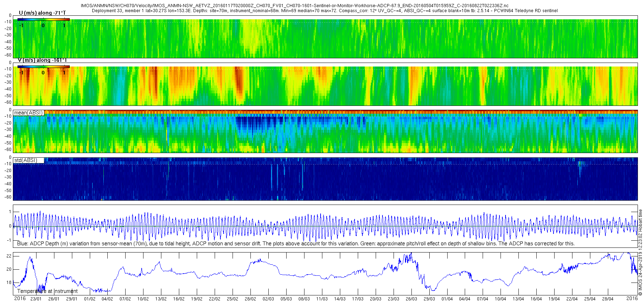Screen dimensions: 644x304
Task: Click the -30 depth tick of the mean(ABSI) panel
Action: (x=8, y=129)
